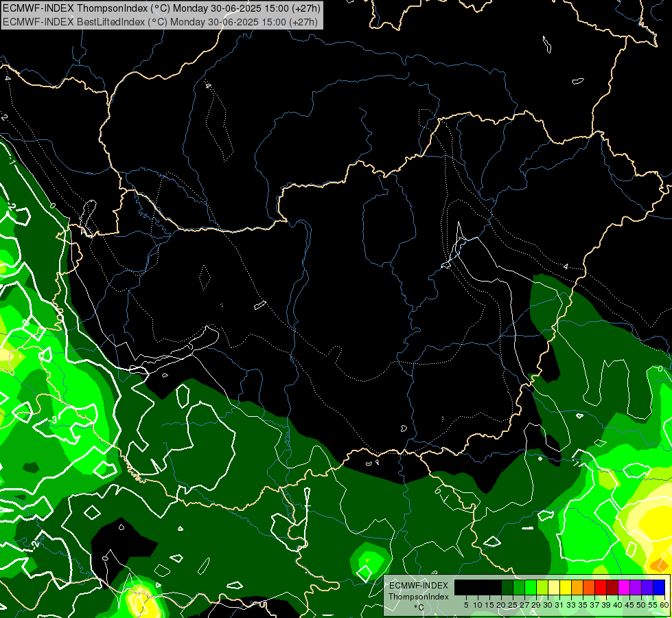Viewport: 672px width, 618px height.
Task: Click the legend tick label 30
Action: pyautogui.click(x=548, y=605)
